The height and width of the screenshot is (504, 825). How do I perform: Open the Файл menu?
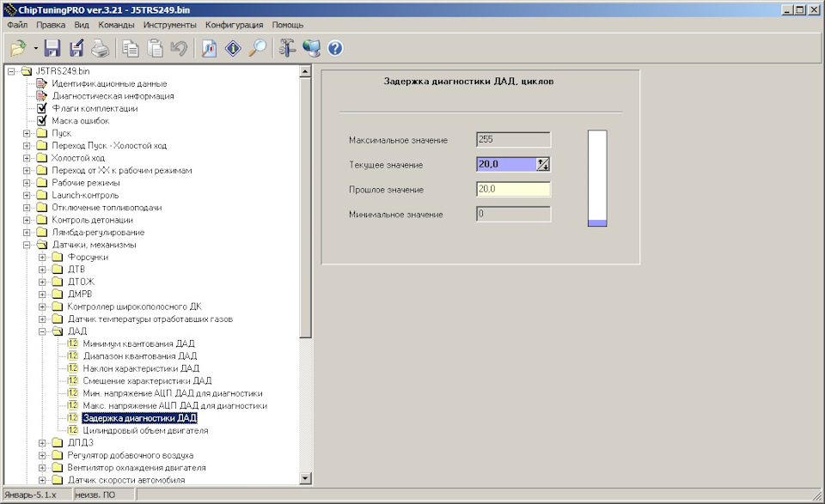(x=17, y=25)
